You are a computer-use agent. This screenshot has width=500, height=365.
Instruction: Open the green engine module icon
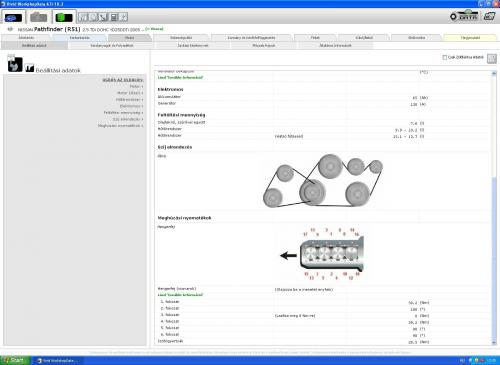pyautogui.click(x=64, y=17)
